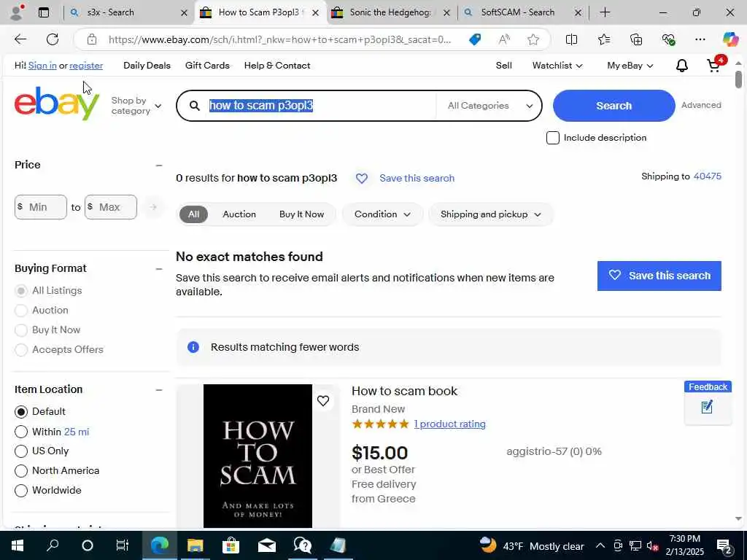The image size is (747, 560).
Task: Choose US Only item location
Action: tap(21, 451)
